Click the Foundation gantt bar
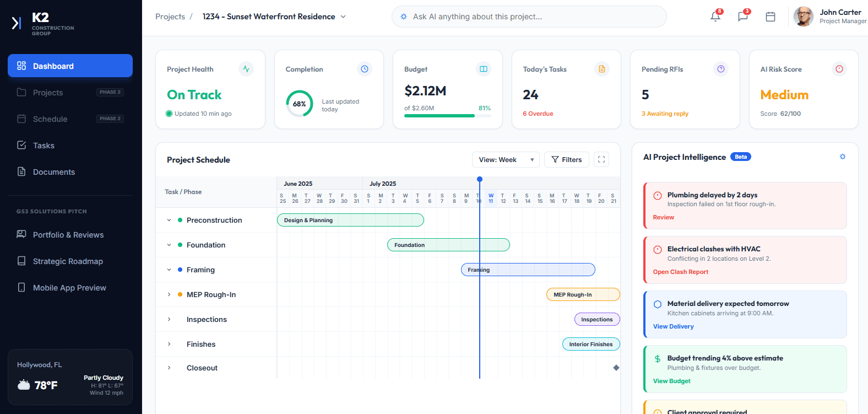868x414 pixels. [448, 245]
